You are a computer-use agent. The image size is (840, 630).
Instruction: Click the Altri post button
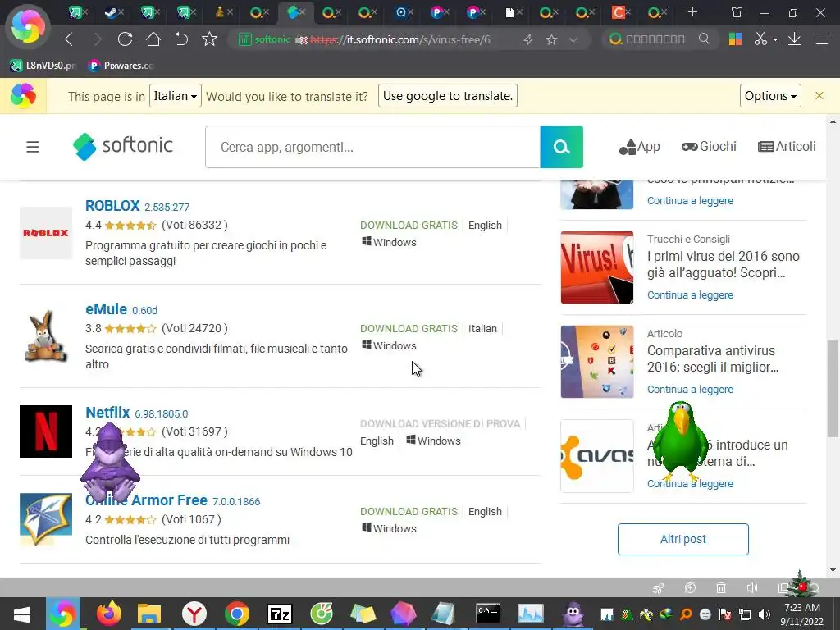point(683,540)
